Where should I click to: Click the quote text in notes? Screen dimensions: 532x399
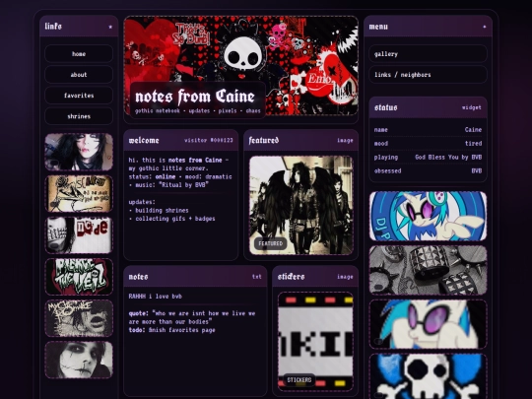(x=192, y=317)
